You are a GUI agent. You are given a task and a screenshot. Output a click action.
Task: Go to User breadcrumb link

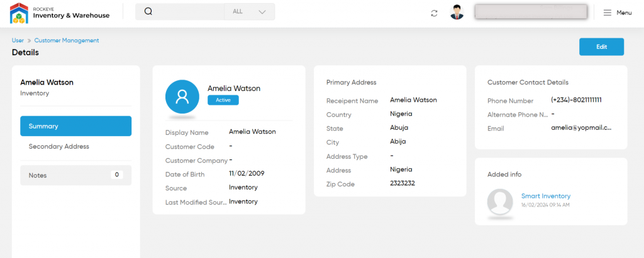(x=18, y=41)
